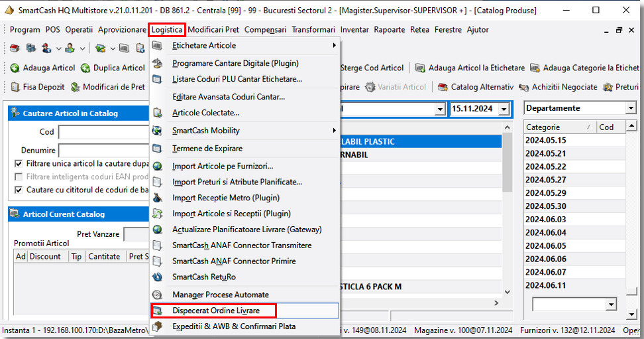The image size is (644, 339).
Task: Toggle Filtrare inteligenta coduri EAN checkbox
Action: click(x=19, y=176)
